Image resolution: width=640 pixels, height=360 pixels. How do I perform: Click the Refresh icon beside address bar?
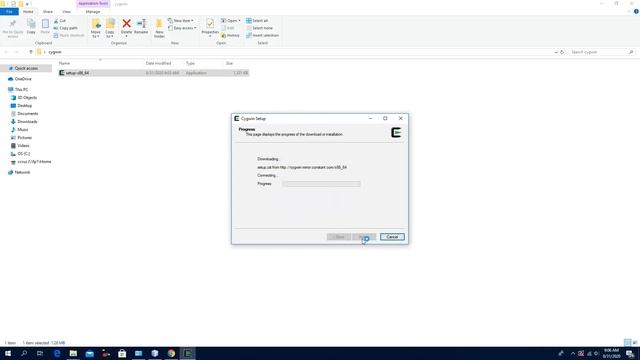pos(562,52)
